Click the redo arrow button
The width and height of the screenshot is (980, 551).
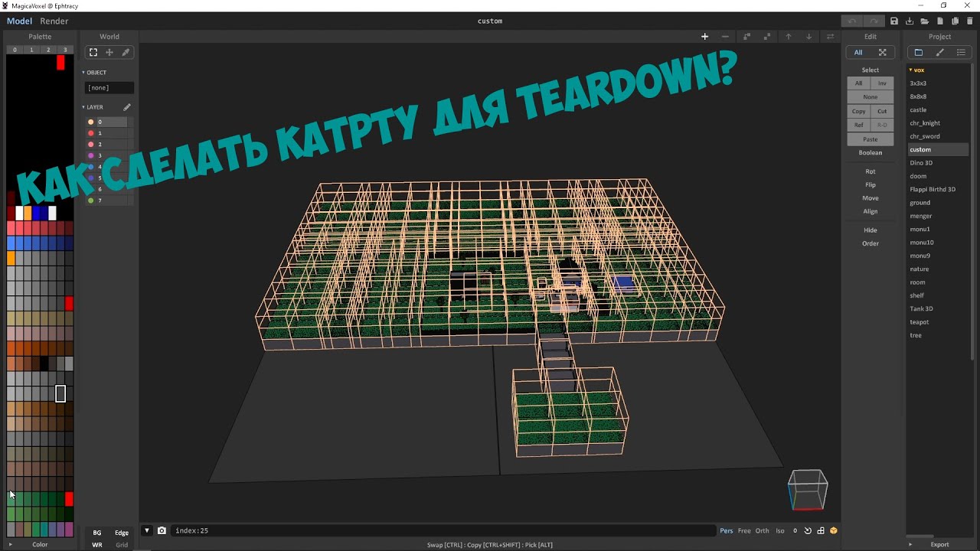tap(874, 21)
